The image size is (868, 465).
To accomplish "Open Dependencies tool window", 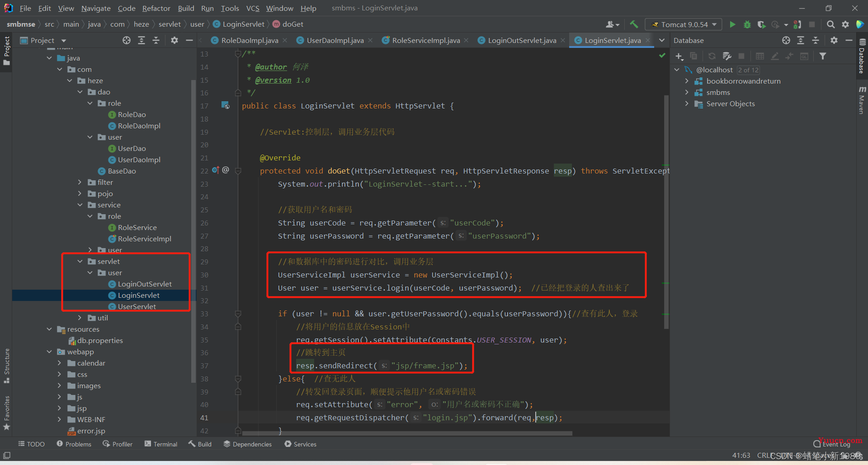I will (248, 444).
